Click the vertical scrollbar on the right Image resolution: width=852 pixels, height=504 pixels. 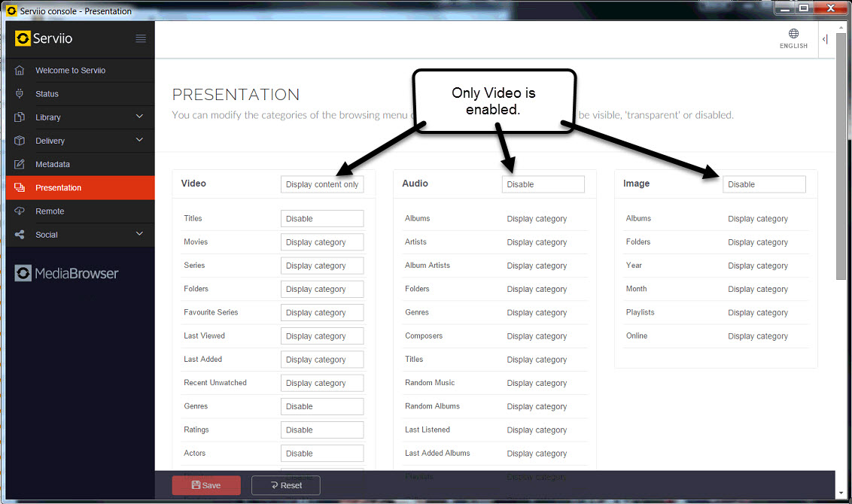click(x=841, y=165)
